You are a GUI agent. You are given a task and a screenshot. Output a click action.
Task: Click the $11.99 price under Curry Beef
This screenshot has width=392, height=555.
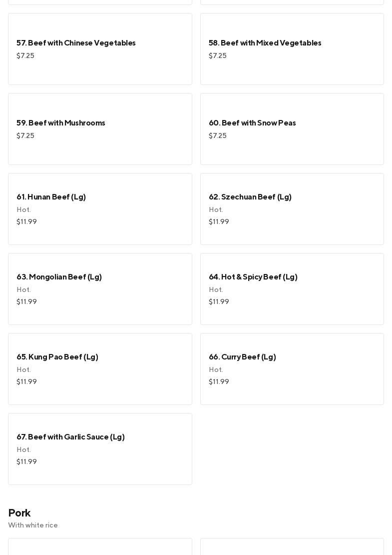219,382
